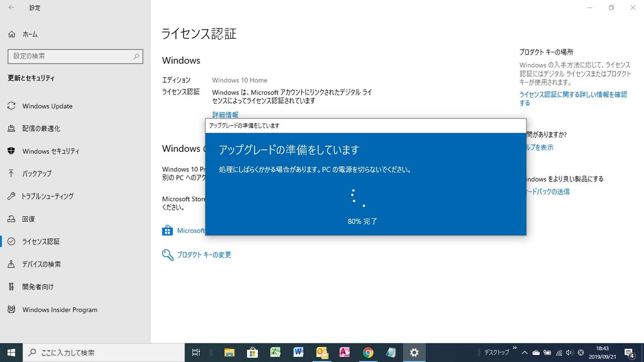Screen dimensions: 644x362
Task: Open Access from the taskbar
Action: coord(345,352)
